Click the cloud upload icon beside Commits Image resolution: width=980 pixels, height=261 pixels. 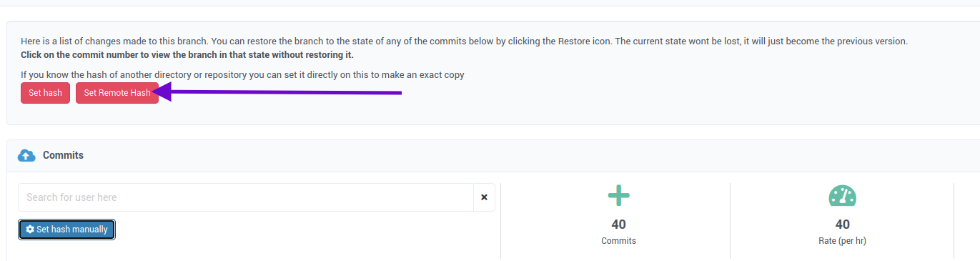26,155
